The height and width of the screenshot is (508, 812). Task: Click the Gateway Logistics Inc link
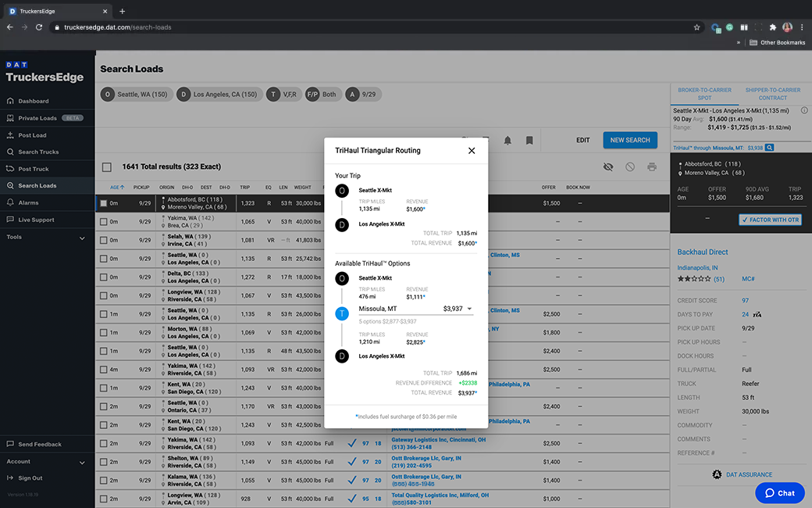(x=438, y=440)
